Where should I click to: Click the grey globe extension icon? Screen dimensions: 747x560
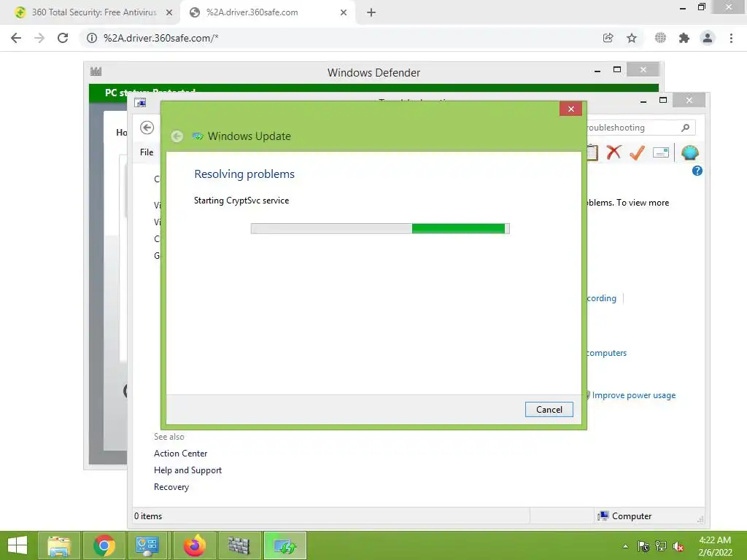[660, 38]
